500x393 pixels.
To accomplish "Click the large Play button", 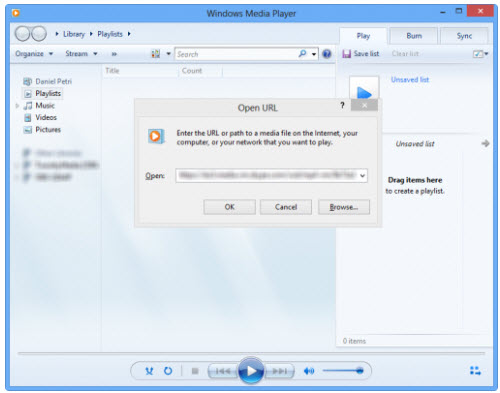I will point(251,371).
